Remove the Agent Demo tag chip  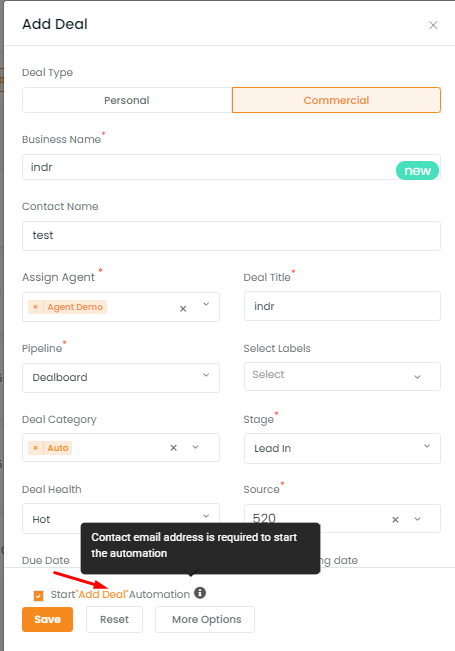pos(36,307)
